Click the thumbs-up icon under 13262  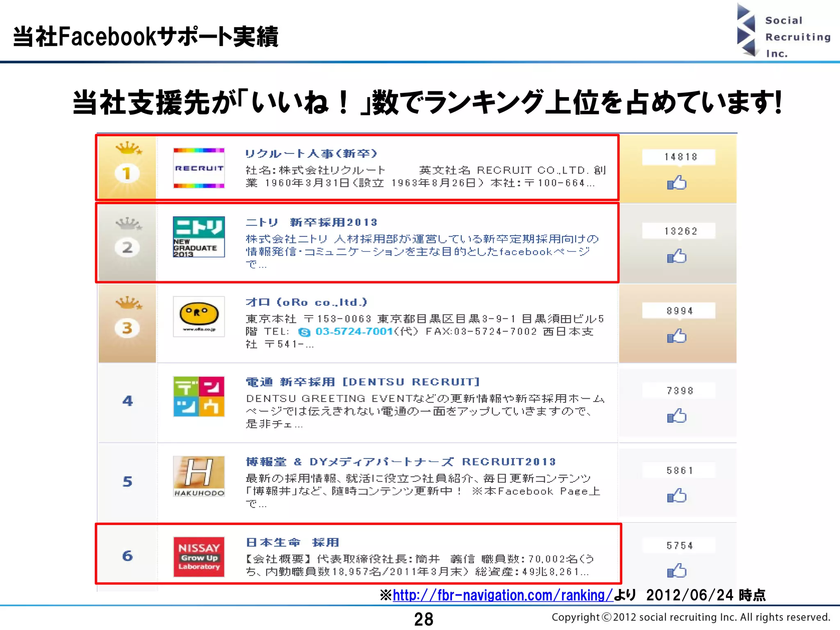point(677,256)
